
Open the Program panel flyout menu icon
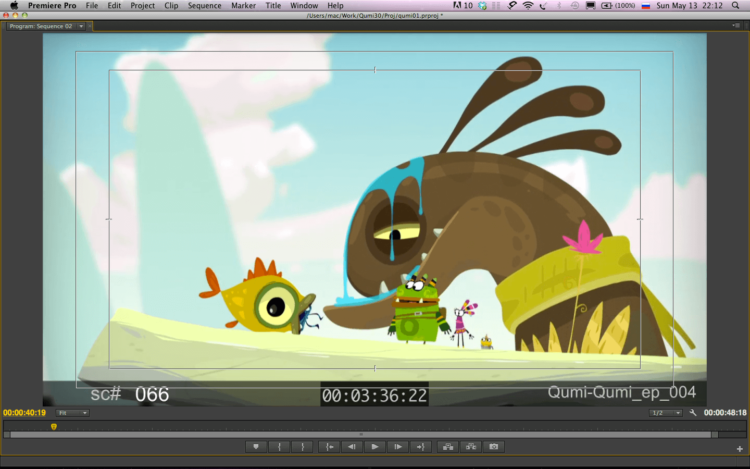click(x=736, y=26)
